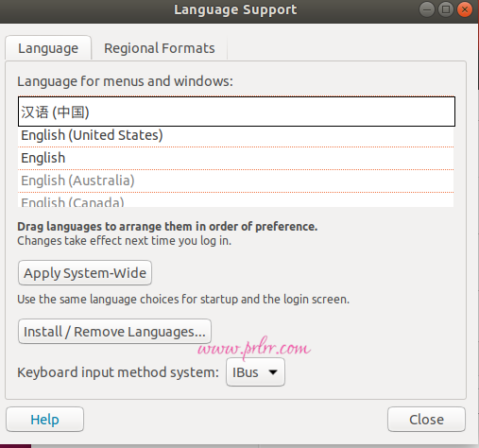Select English (Australia) in the list
Viewport: 479px width, 448px height.
pos(236,181)
